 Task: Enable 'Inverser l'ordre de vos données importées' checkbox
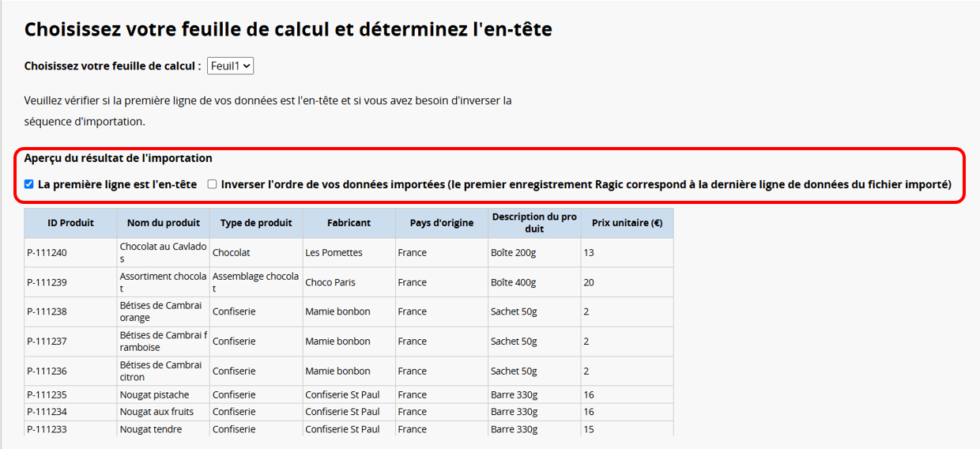212,184
